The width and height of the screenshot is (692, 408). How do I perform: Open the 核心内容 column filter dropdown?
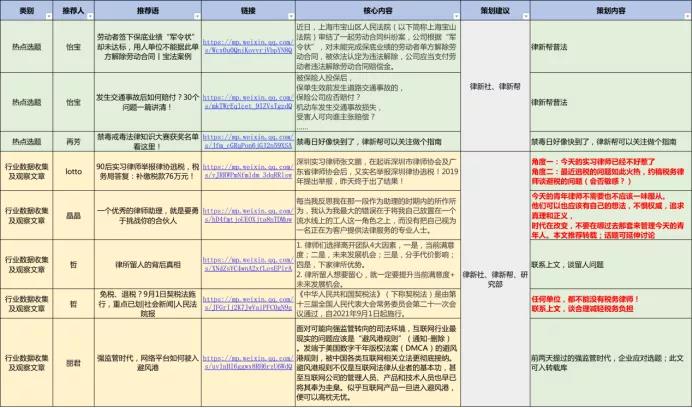tap(456, 16)
